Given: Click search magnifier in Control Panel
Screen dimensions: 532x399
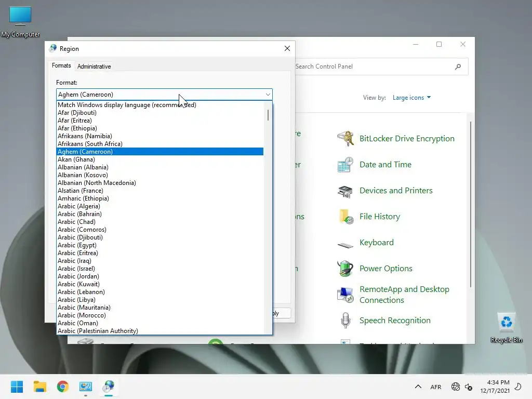Looking at the screenshot, I should tap(458, 66).
